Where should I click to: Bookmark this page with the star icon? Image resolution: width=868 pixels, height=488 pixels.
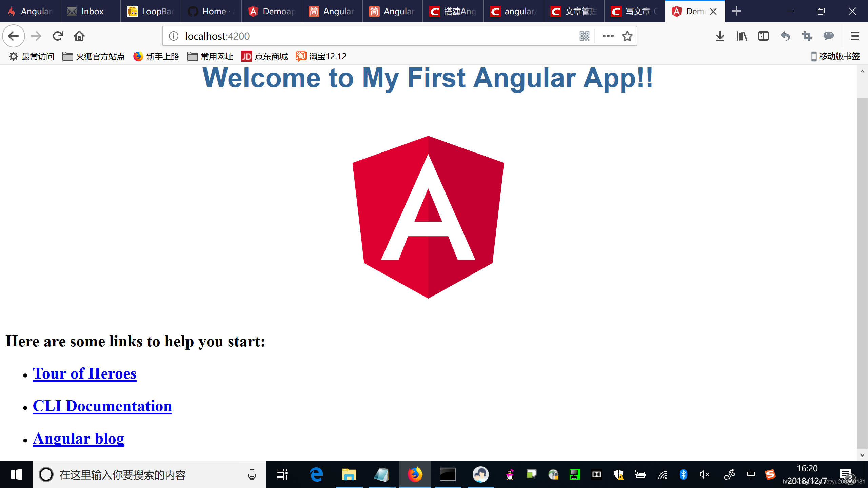point(627,36)
